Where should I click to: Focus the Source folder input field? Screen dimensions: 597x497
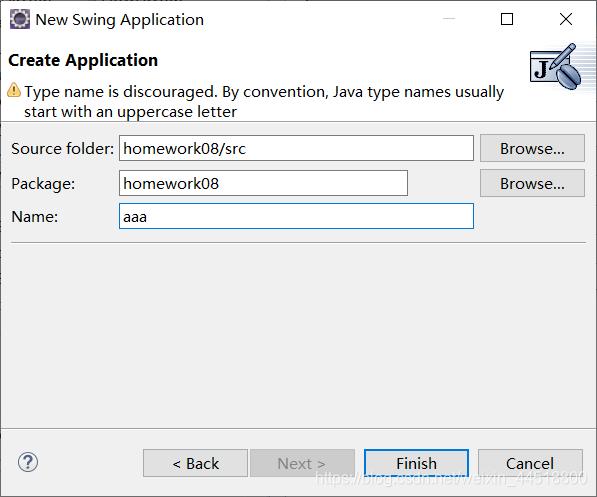pos(296,148)
